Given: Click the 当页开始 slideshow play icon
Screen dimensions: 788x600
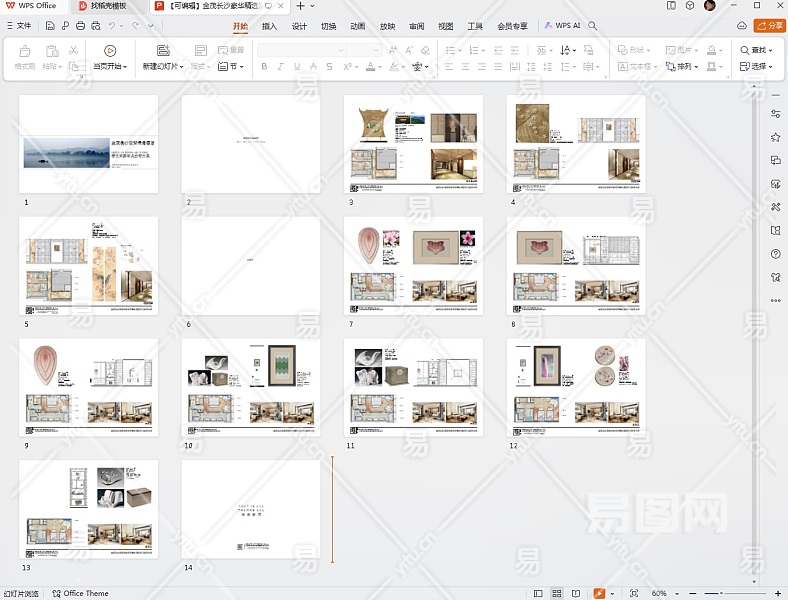Looking at the screenshot, I should pyautogui.click(x=110, y=50).
